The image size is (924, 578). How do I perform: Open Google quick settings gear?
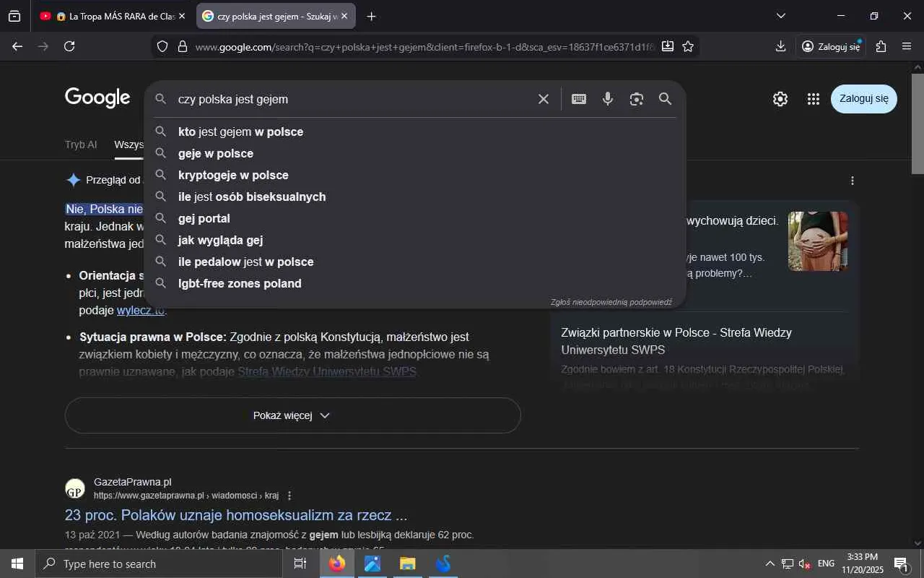click(780, 99)
